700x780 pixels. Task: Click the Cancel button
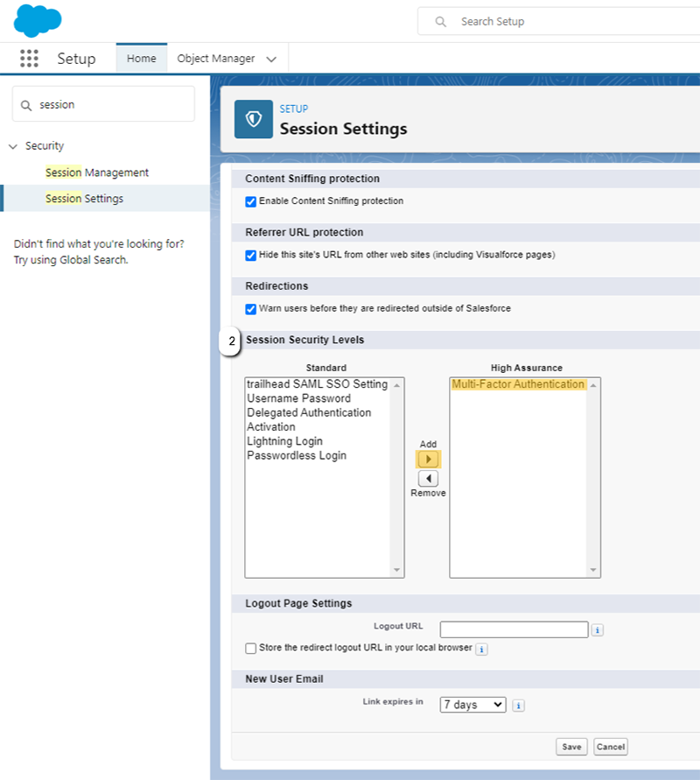tap(610, 747)
